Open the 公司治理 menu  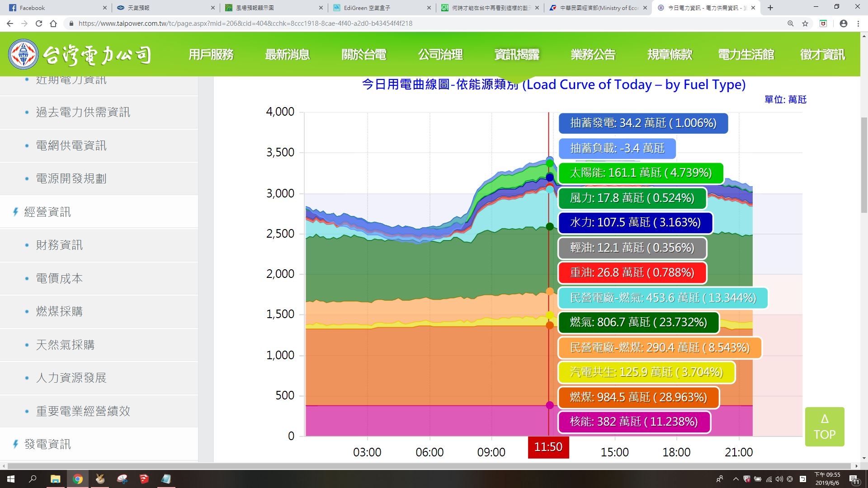pyautogui.click(x=440, y=55)
